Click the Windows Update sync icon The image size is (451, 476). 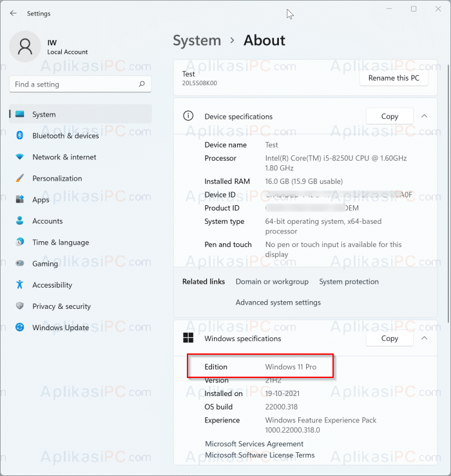click(x=20, y=327)
